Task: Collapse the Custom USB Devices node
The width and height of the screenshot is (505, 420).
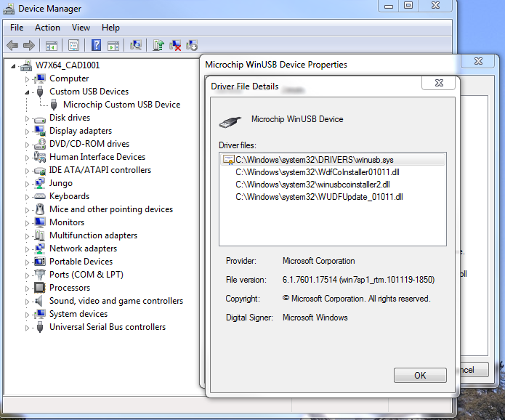Action: click(27, 92)
